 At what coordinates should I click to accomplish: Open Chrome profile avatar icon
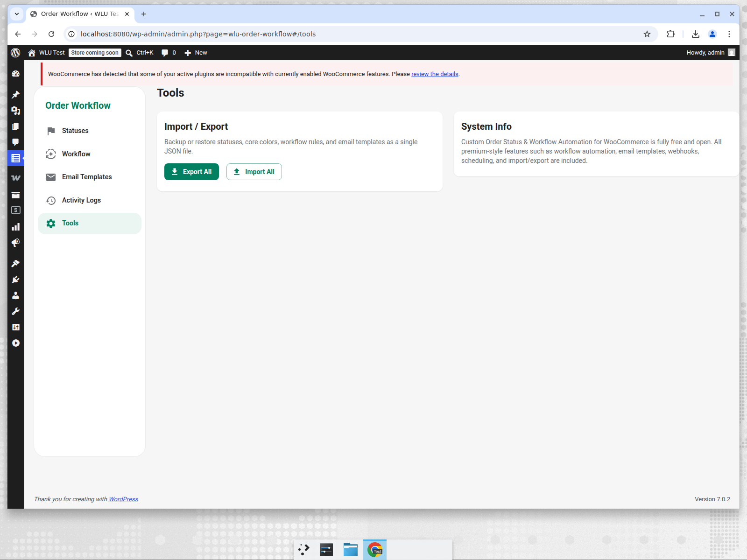click(x=712, y=34)
